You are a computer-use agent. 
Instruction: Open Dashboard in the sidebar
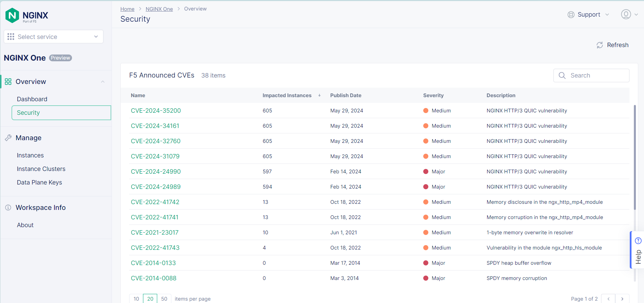point(32,99)
